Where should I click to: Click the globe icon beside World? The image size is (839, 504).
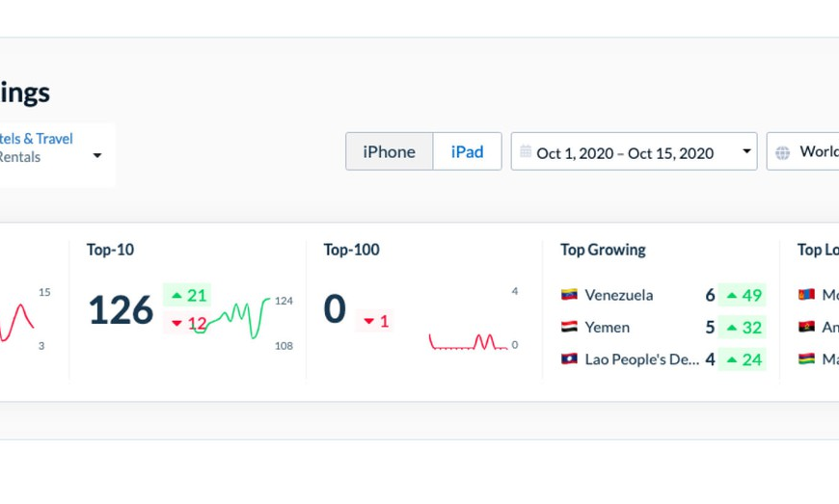782,153
